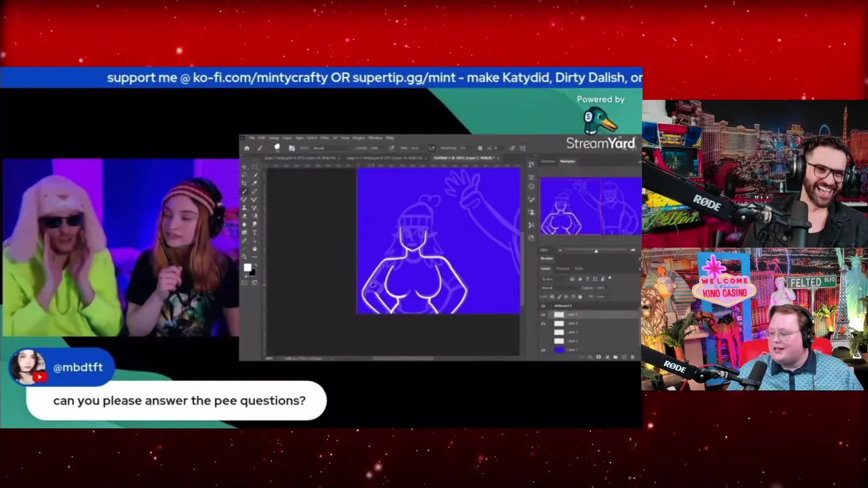
Task: Toggle always use pressure for opacity
Action: coord(391,148)
